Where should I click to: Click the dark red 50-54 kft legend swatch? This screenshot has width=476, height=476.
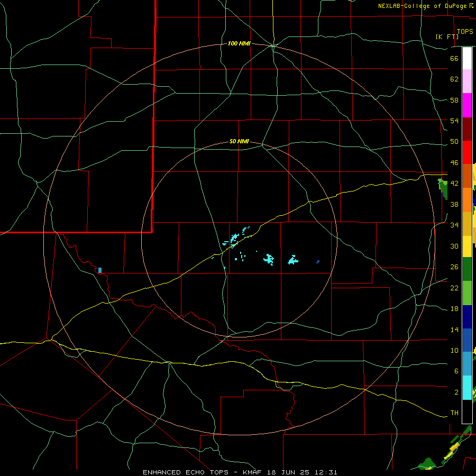coord(467,129)
